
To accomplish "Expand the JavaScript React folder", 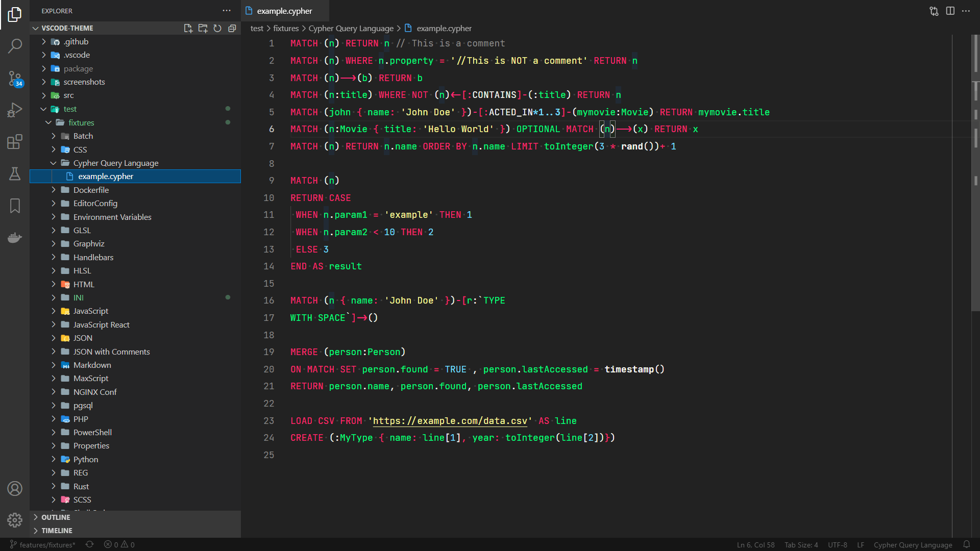I will tap(101, 324).
